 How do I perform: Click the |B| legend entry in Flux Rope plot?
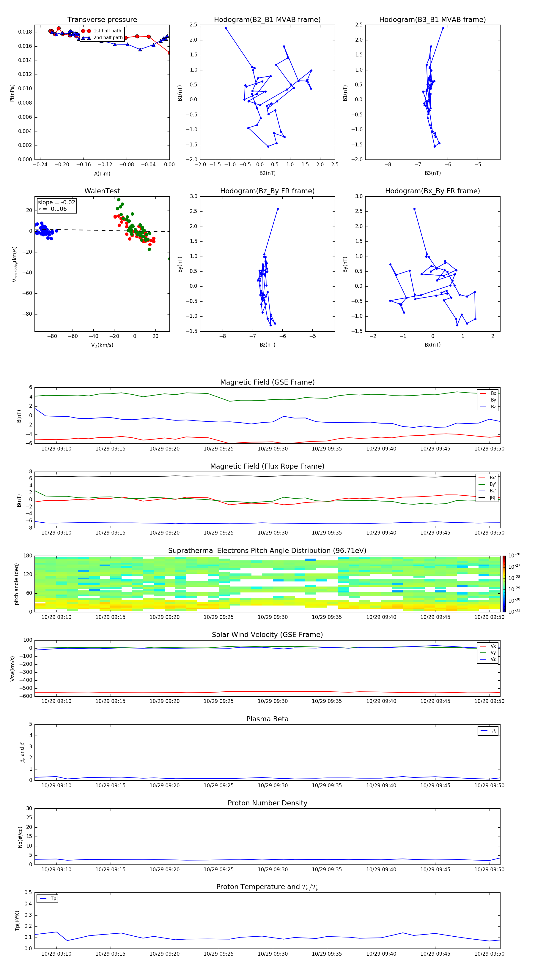tap(487, 498)
